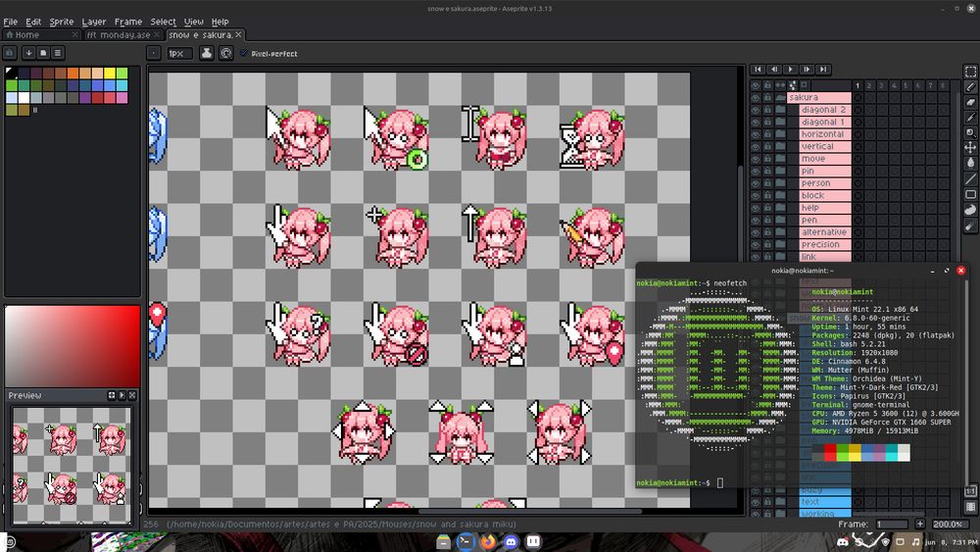Open the palette options menu button

(x=57, y=53)
